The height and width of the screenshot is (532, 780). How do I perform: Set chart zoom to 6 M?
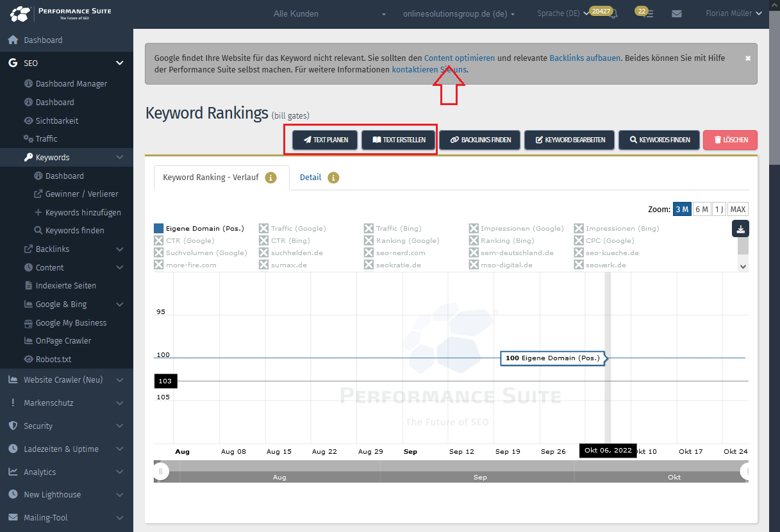point(702,210)
